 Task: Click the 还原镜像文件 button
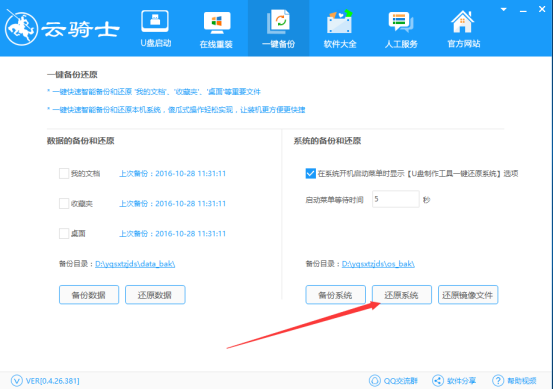coord(468,295)
